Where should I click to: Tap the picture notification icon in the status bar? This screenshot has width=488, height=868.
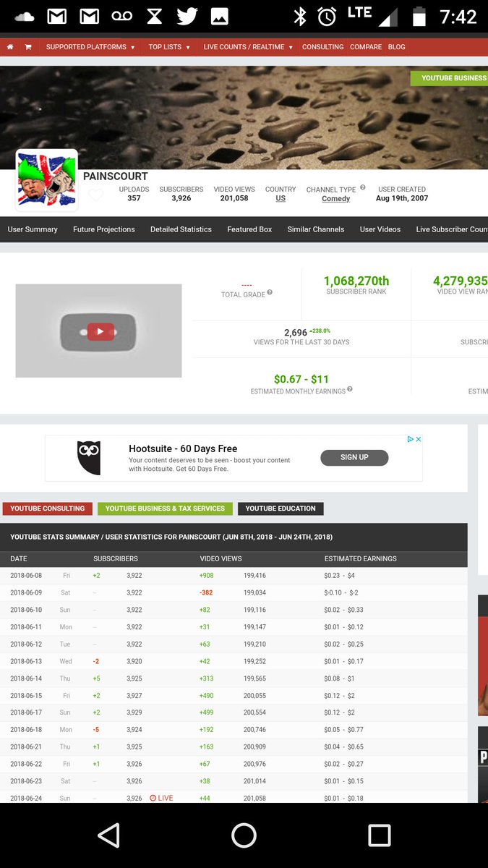click(x=219, y=16)
